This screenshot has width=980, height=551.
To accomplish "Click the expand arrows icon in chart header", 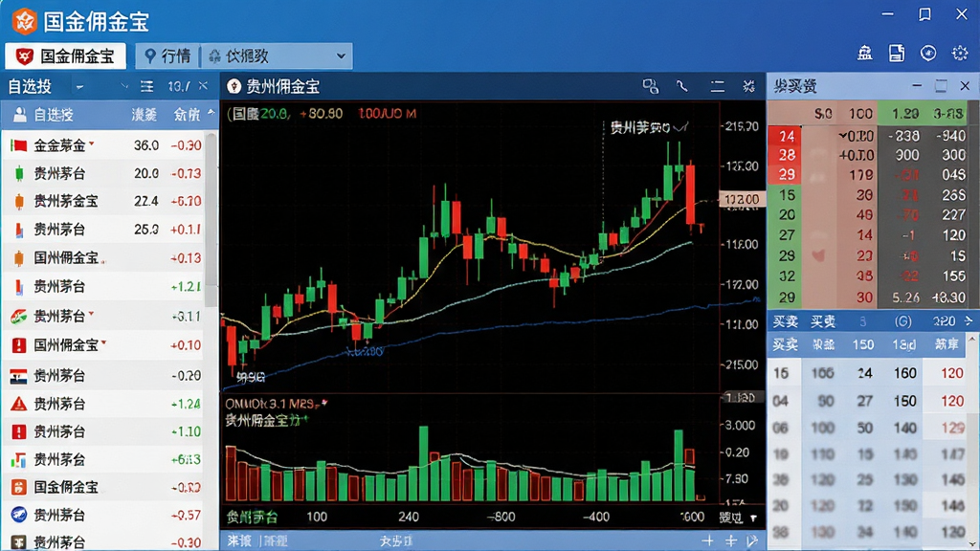I will tap(748, 86).
